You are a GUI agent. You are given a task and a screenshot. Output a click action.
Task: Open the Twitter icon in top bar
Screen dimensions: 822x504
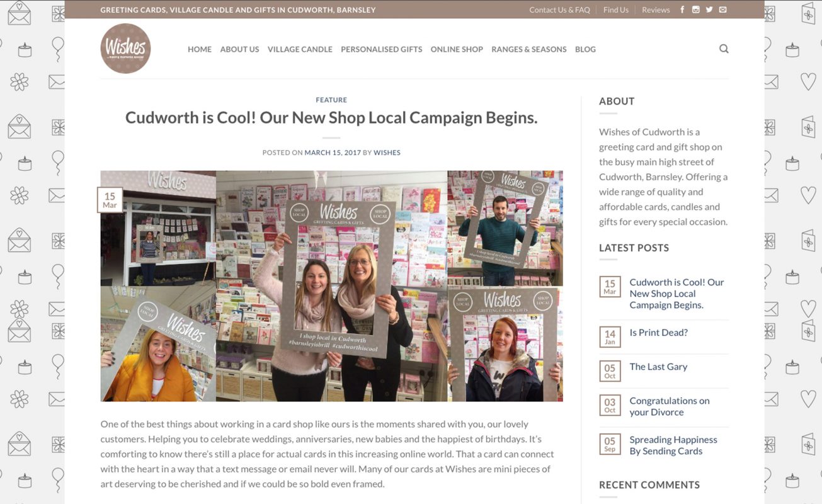click(709, 9)
